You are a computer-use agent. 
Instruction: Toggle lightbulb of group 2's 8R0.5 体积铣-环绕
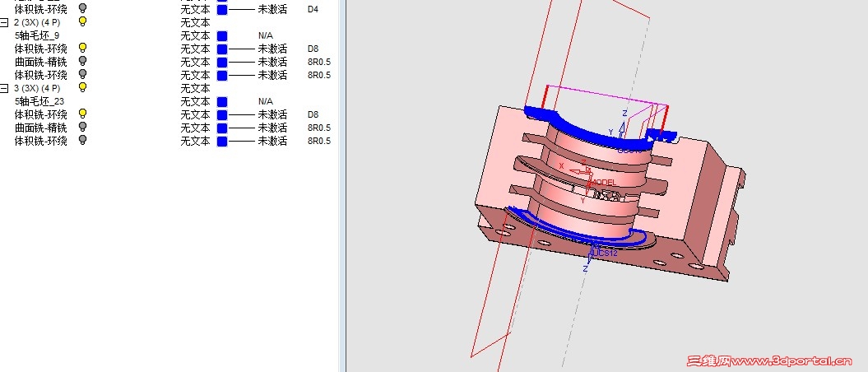82,74
